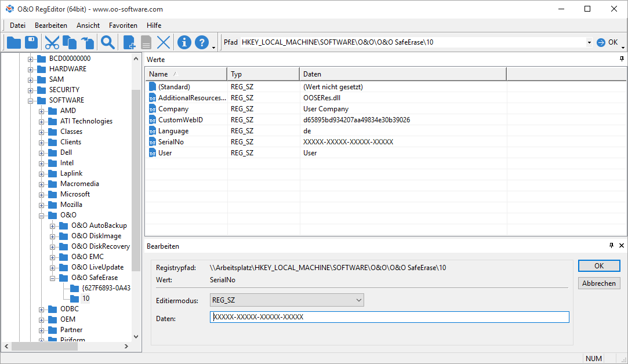
Task: Open search with the magnifier icon
Action: [108, 42]
